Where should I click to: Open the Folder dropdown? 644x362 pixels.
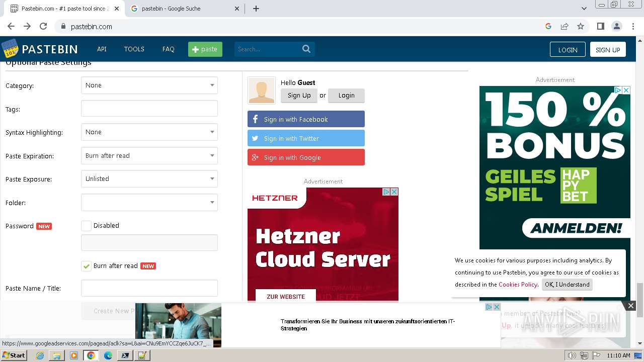[x=149, y=203]
